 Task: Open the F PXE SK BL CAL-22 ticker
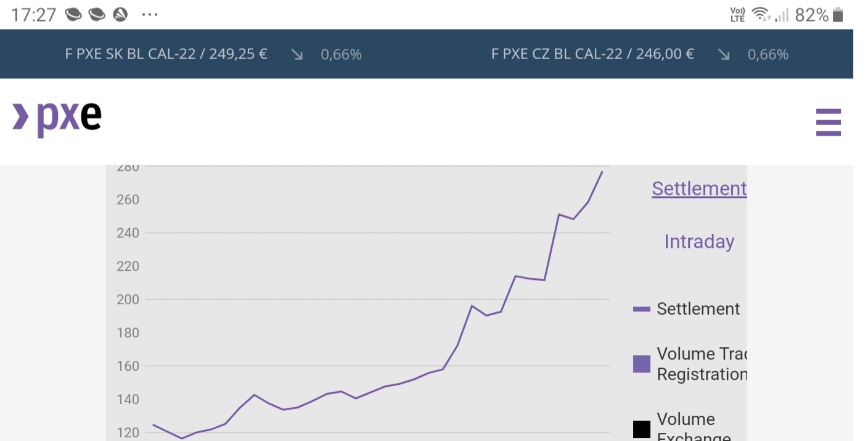pos(166,54)
